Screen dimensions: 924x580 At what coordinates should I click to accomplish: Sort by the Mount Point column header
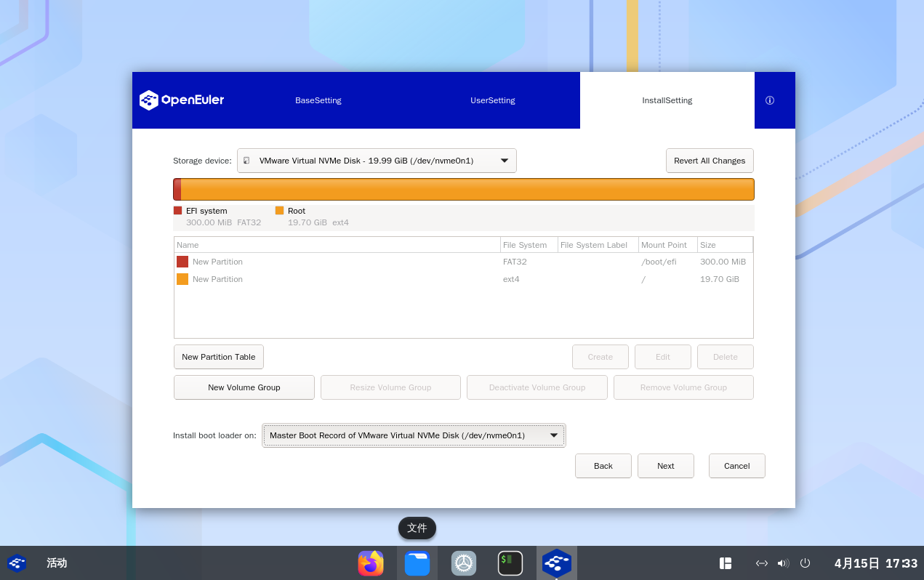pyautogui.click(x=668, y=245)
